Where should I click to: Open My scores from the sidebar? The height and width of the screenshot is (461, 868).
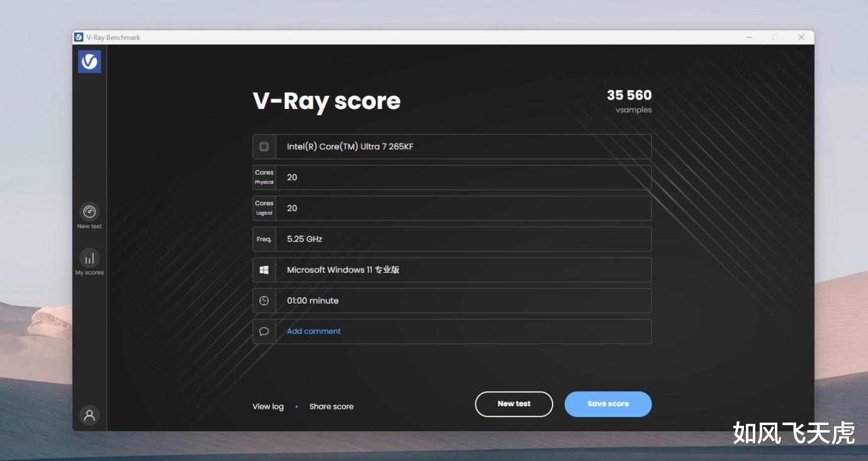tap(89, 258)
